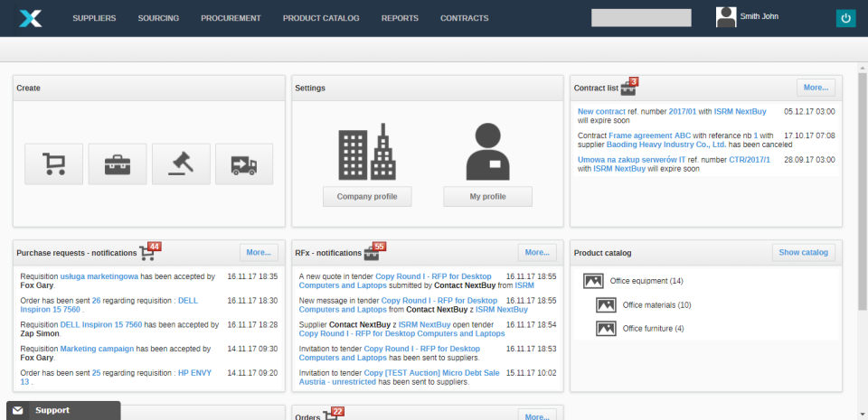Screen dimensions: 868x420
Task: Open HP ENVY 13 requisition link
Action: click(195, 373)
